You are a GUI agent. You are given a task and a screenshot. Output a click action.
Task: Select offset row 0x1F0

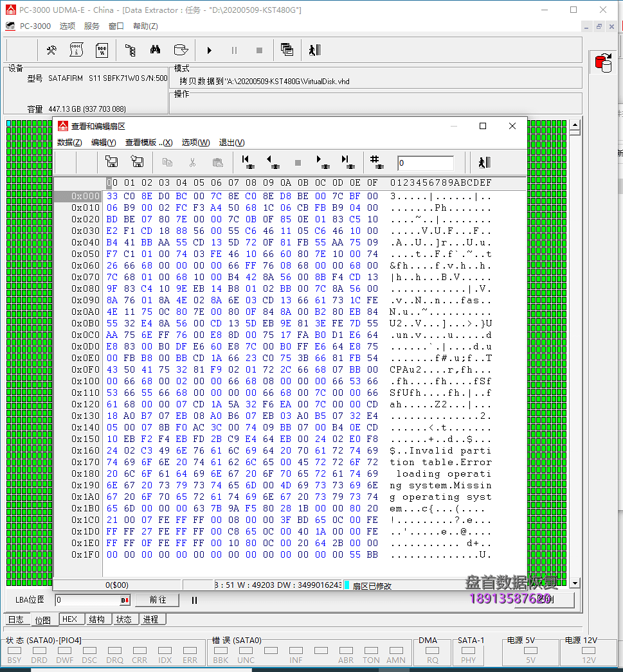tap(86, 554)
